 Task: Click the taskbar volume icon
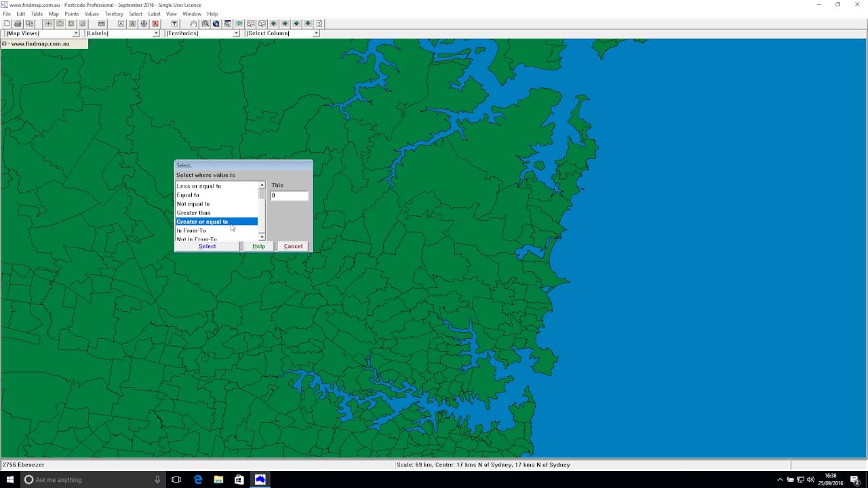click(x=810, y=479)
